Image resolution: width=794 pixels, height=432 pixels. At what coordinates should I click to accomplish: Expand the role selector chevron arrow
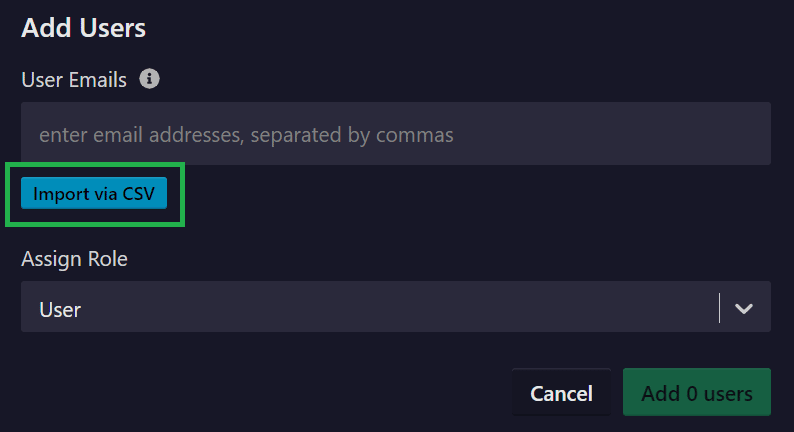pyautogui.click(x=743, y=308)
